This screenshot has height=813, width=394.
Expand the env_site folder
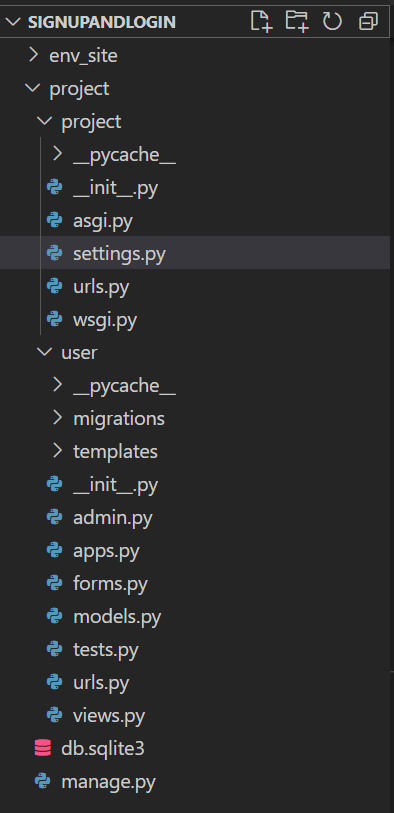click(34, 55)
